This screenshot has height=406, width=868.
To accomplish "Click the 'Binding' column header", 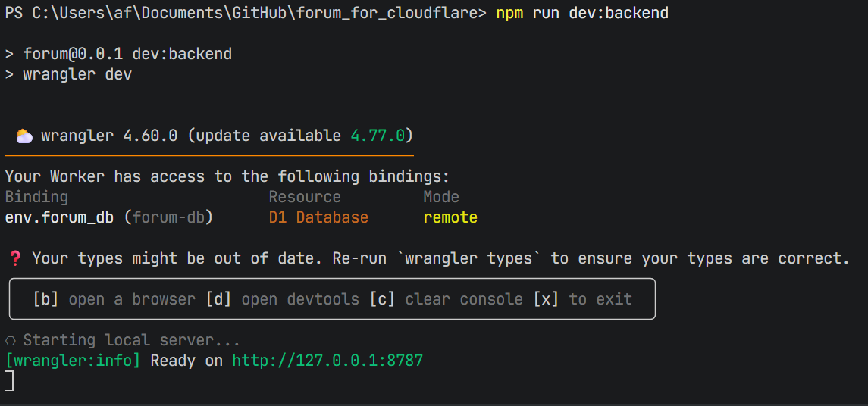I will (36, 197).
